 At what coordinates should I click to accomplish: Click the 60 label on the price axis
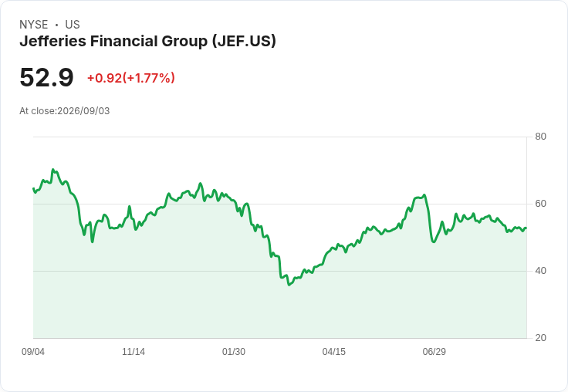540,204
